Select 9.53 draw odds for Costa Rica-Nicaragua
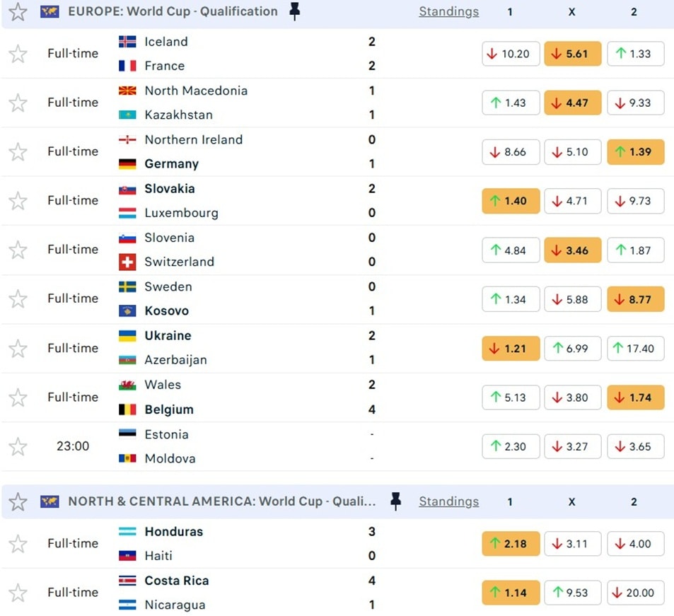Viewport: 674px width, 616px height. coord(572,593)
